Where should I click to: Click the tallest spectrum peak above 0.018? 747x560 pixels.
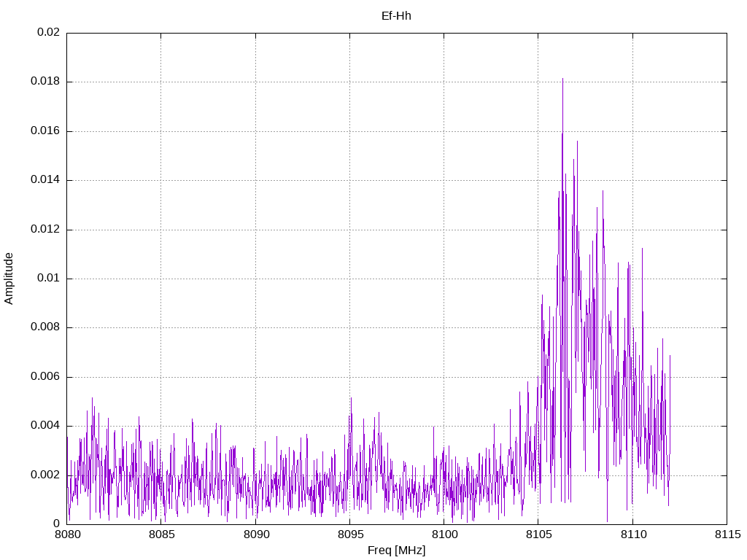coord(562,80)
